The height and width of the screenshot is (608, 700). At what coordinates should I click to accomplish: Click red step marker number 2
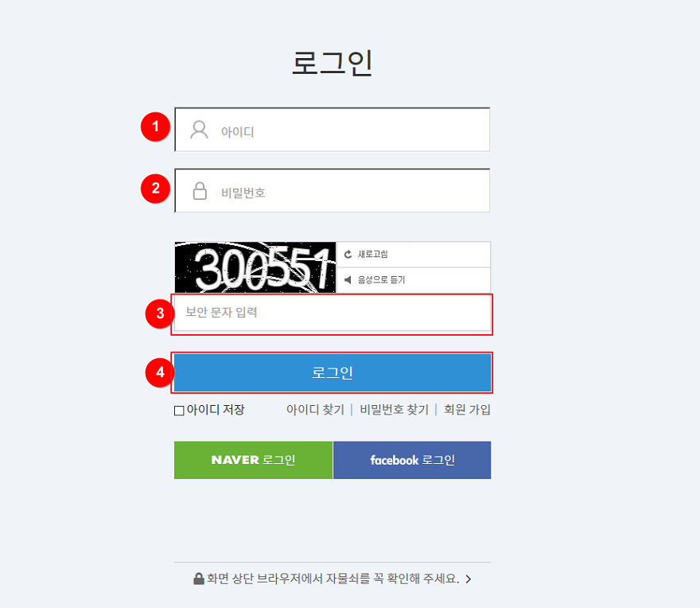click(x=155, y=189)
